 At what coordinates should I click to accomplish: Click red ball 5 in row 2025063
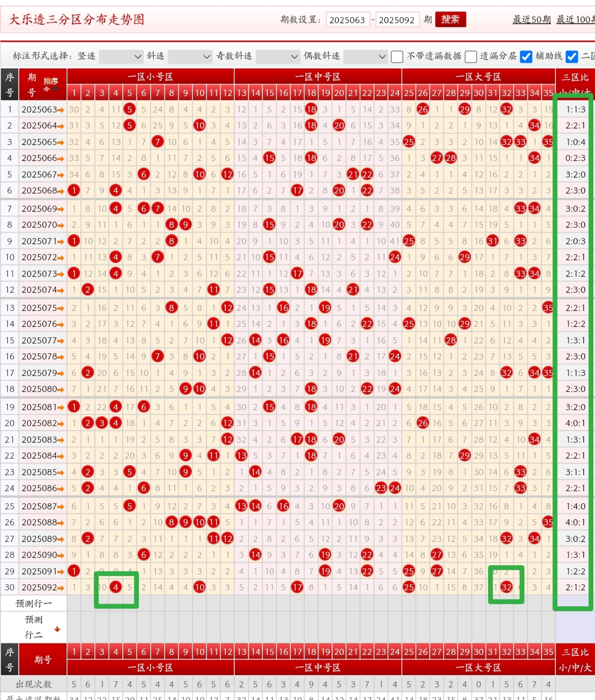tap(129, 109)
